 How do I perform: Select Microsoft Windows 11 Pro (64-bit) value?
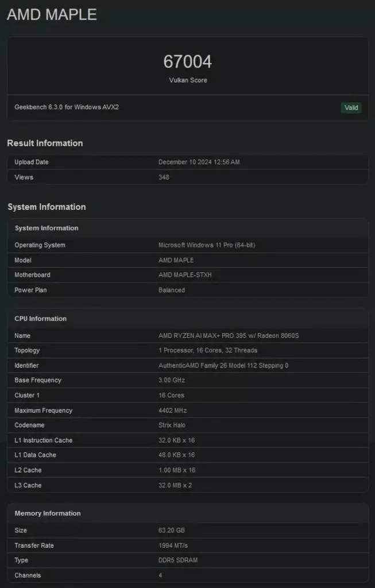[207, 245]
